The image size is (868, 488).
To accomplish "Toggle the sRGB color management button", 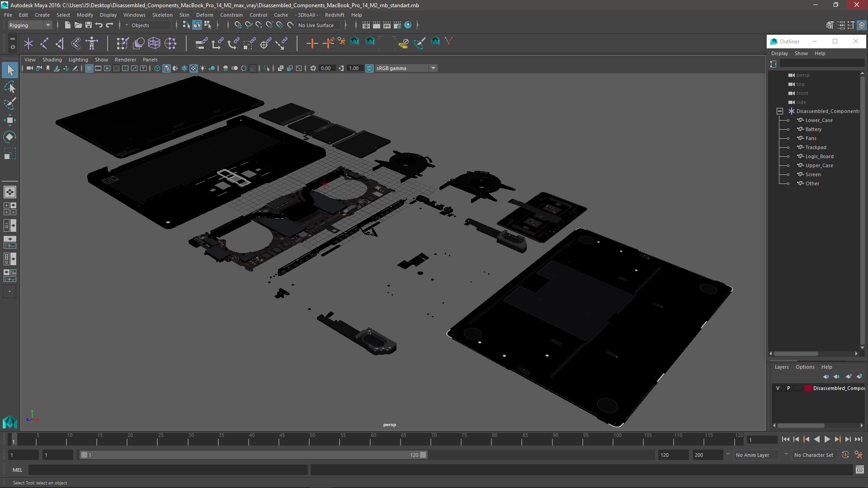I will (x=369, y=68).
